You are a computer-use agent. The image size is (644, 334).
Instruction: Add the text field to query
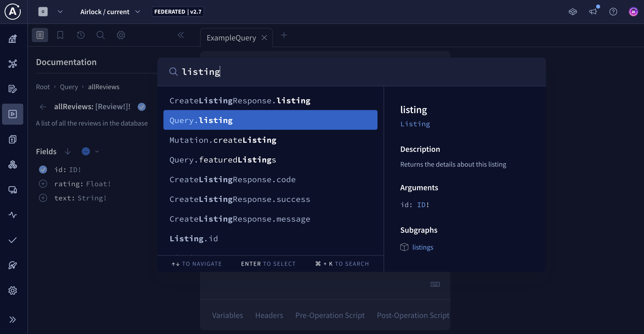click(43, 198)
